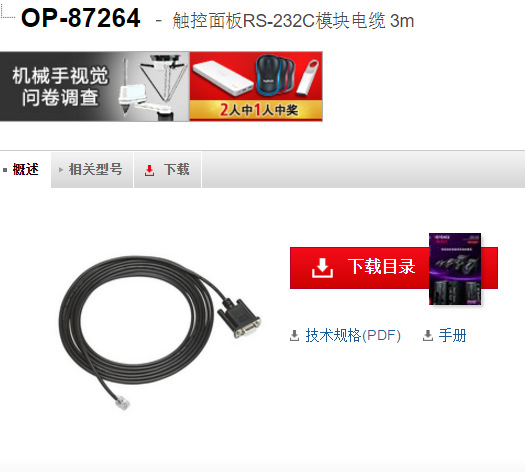Image resolution: width=525 pixels, height=472 pixels.
Task: Click the download icon beside 技术规格
Action: pos(294,336)
